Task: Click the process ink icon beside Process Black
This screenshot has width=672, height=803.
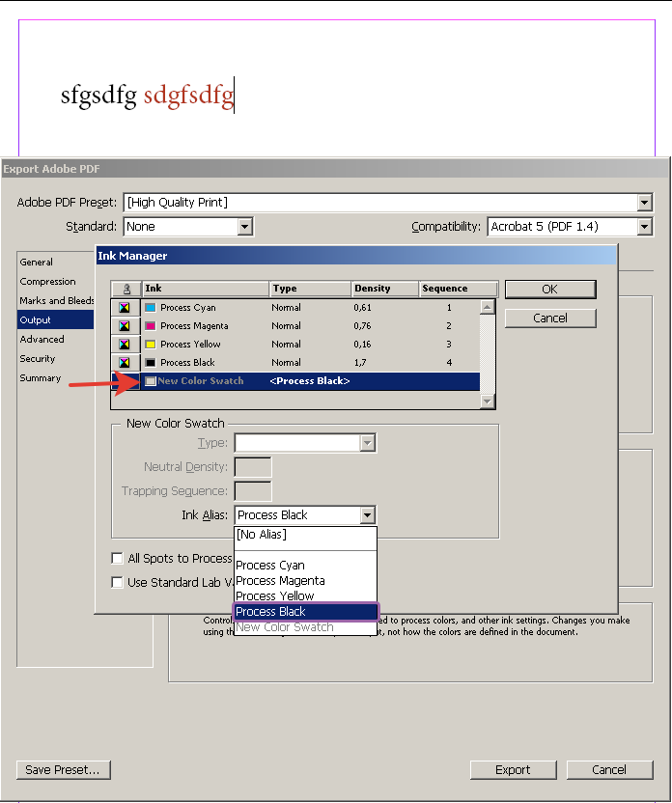Action: (x=125, y=363)
